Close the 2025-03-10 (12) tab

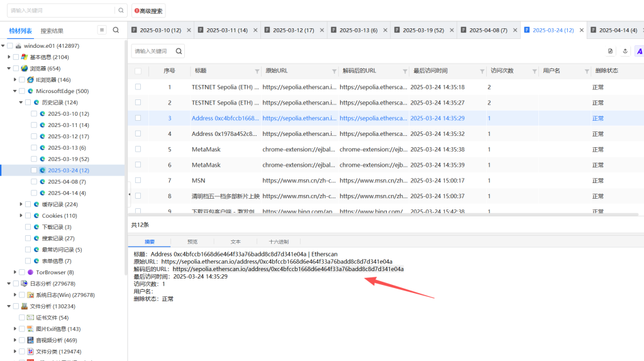[188, 30]
